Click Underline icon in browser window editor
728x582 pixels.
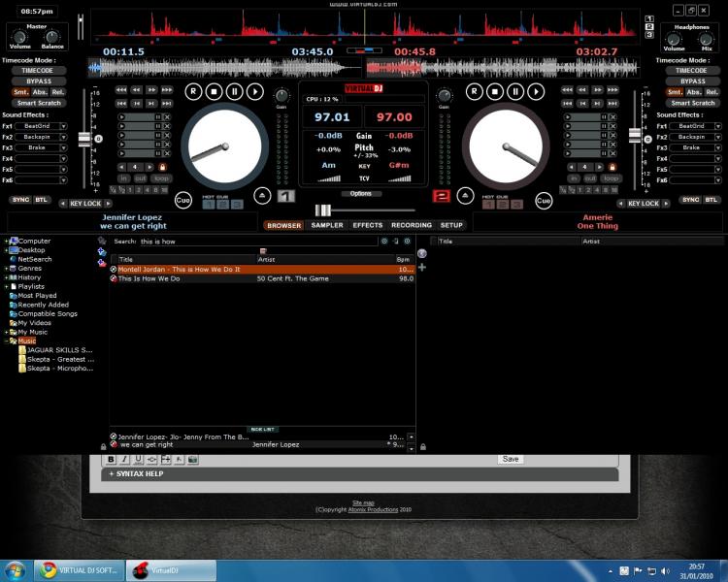[x=138, y=460]
